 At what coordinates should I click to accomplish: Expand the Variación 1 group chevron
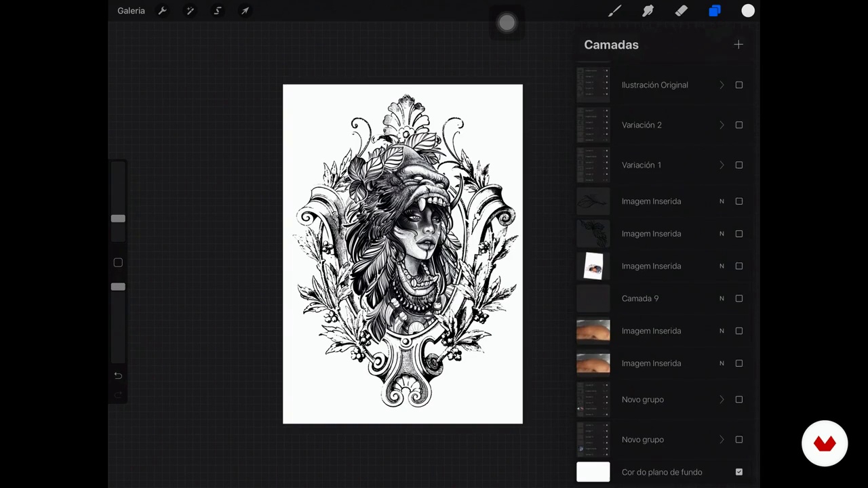(722, 165)
